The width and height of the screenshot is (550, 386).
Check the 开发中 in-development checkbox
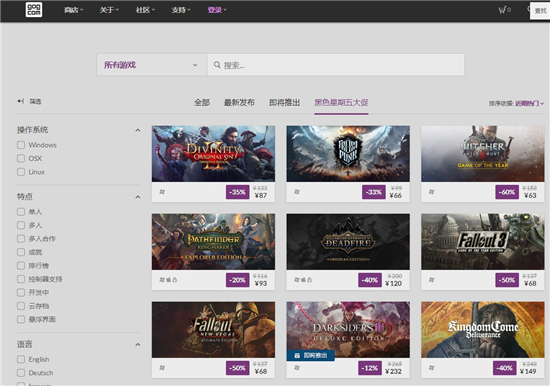coord(21,292)
